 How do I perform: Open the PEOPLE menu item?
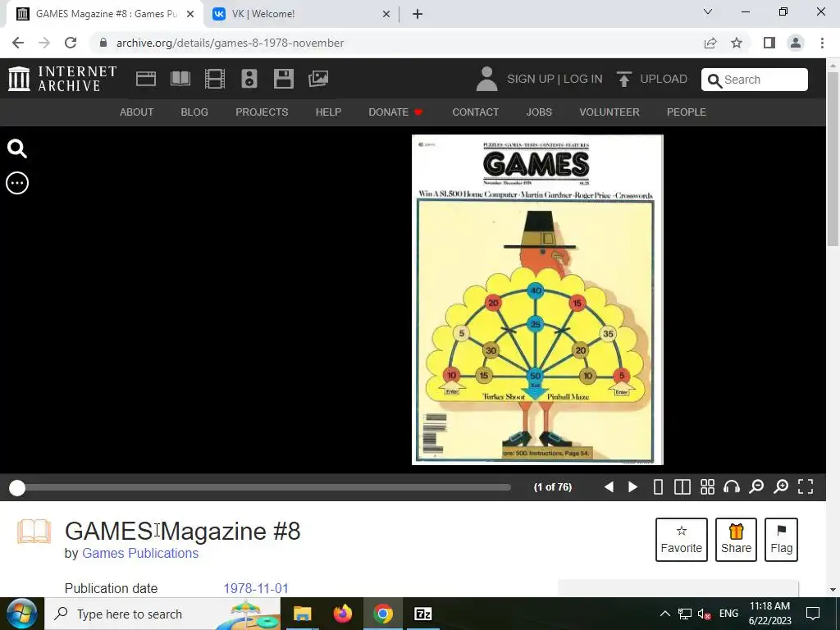click(x=687, y=112)
